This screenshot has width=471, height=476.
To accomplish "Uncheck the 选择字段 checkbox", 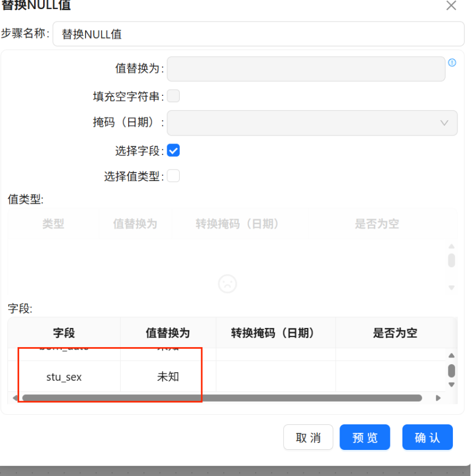I will (173, 150).
